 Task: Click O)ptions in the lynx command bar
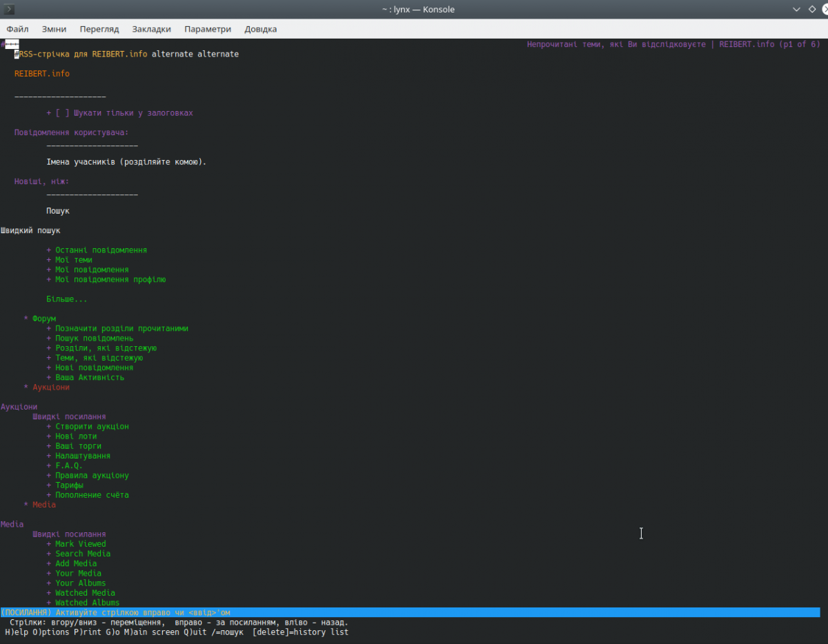tap(51, 632)
